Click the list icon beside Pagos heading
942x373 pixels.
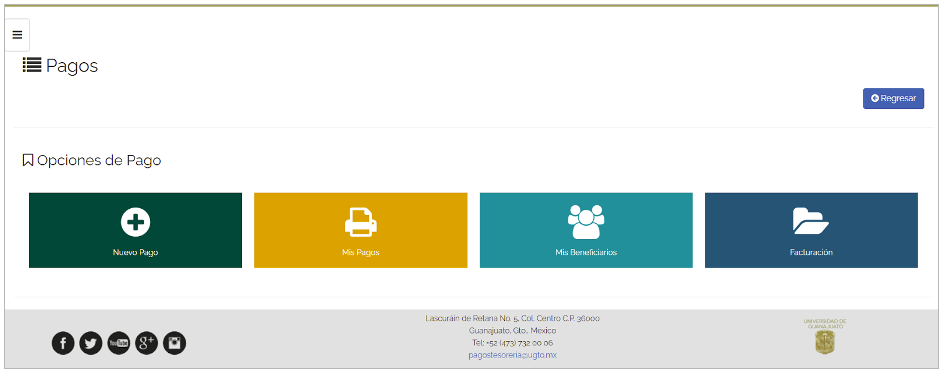[x=32, y=65]
